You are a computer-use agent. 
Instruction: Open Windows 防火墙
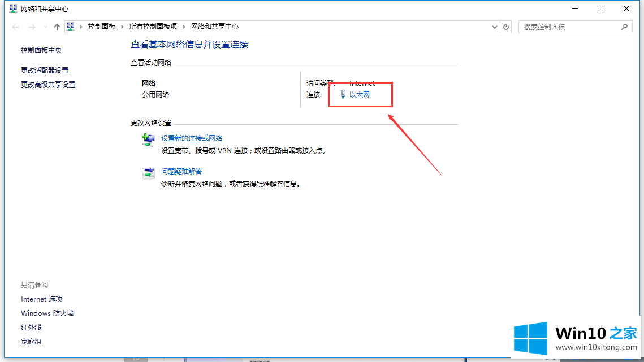47,313
